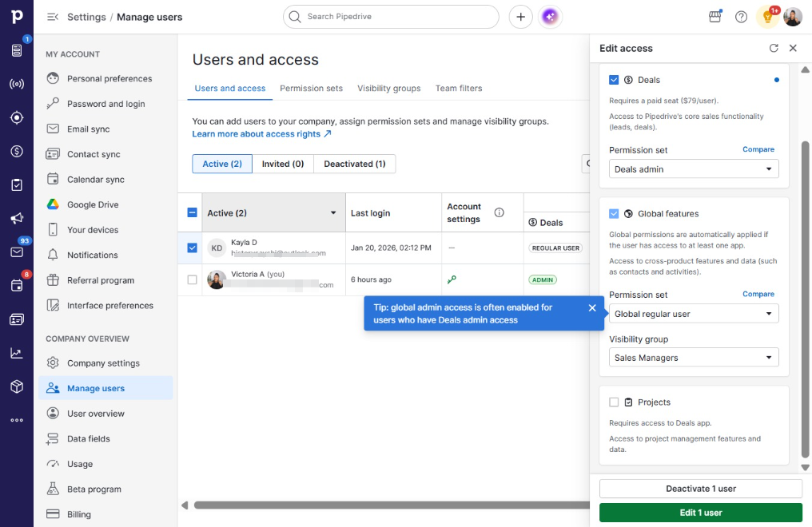This screenshot has width=812, height=527.
Task: Open the Mail inbox icon with 93 badge
Action: [x=17, y=252]
